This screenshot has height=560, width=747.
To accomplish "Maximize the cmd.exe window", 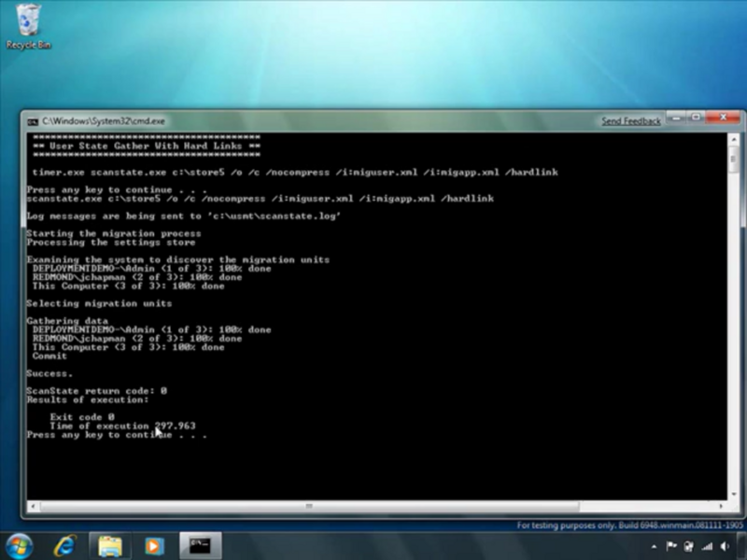I will [697, 119].
